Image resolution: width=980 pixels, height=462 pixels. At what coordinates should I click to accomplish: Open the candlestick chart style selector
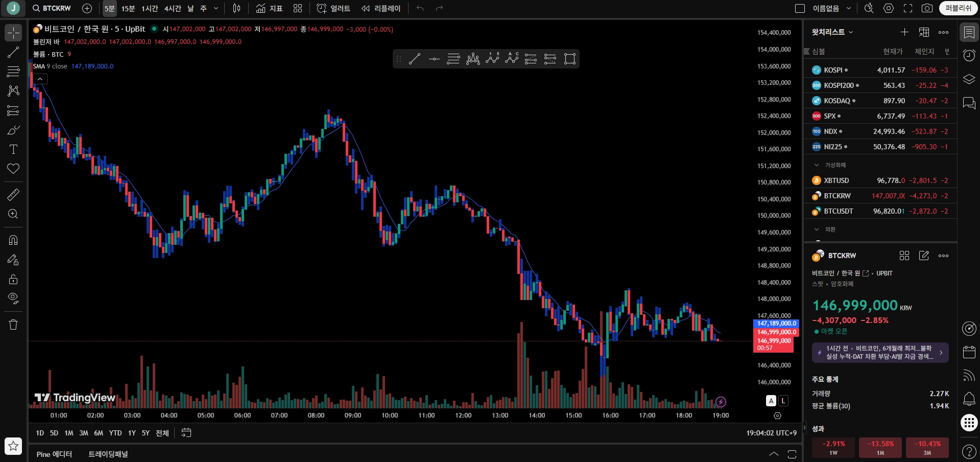[236, 8]
